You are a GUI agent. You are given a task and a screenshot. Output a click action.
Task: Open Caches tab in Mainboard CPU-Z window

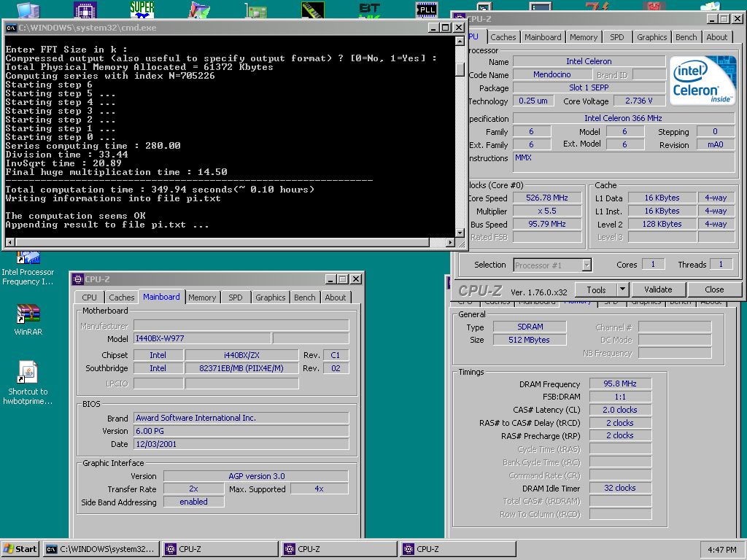(x=122, y=297)
